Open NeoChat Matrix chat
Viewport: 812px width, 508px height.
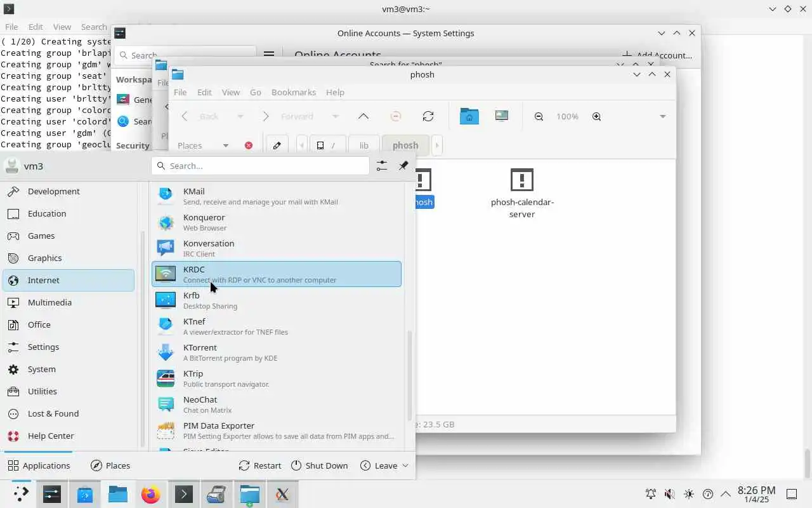pyautogui.click(x=277, y=404)
